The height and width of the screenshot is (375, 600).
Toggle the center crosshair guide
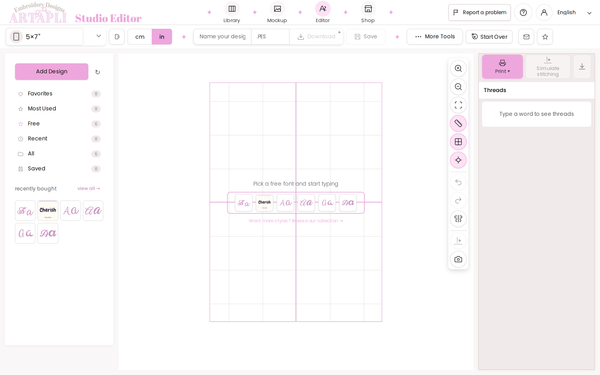pyautogui.click(x=458, y=160)
